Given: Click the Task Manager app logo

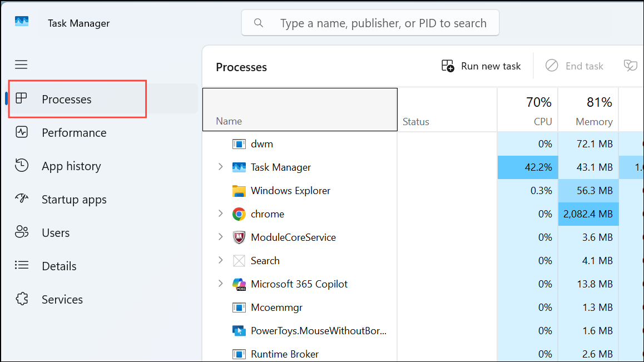Looking at the screenshot, I should point(22,21).
